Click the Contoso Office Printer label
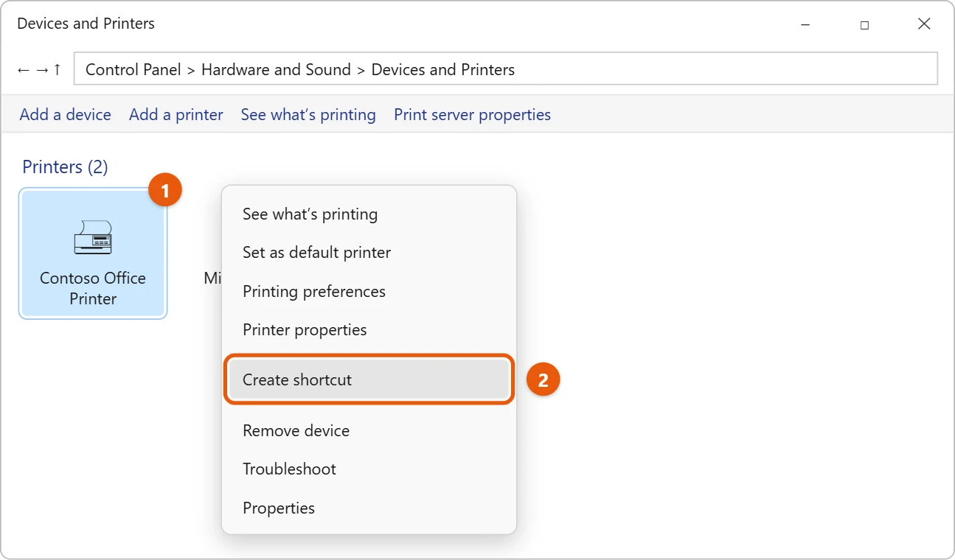The image size is (955, 560). [93, 288]
